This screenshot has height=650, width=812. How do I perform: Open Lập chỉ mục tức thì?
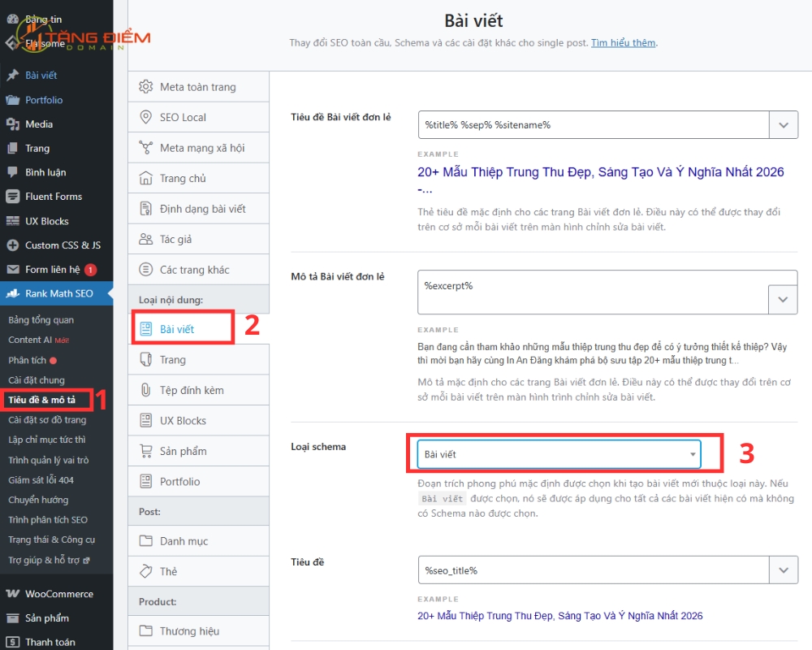click(46, 440)
